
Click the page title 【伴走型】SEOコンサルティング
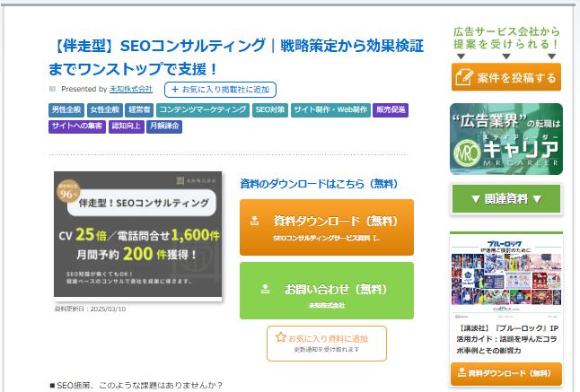pos(236,57)
